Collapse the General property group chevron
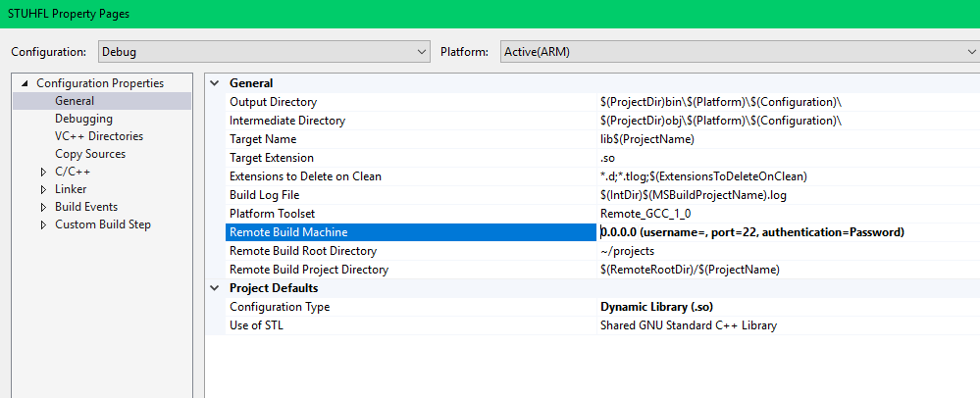 215,83
